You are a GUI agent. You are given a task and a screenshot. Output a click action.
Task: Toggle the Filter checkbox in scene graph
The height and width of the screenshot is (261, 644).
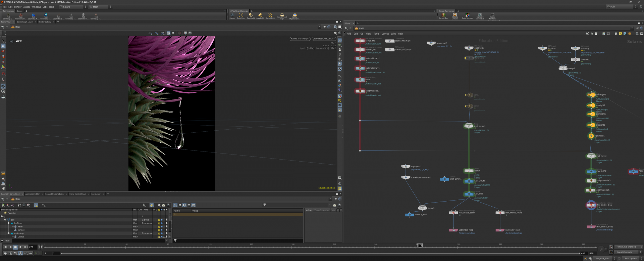2,241
